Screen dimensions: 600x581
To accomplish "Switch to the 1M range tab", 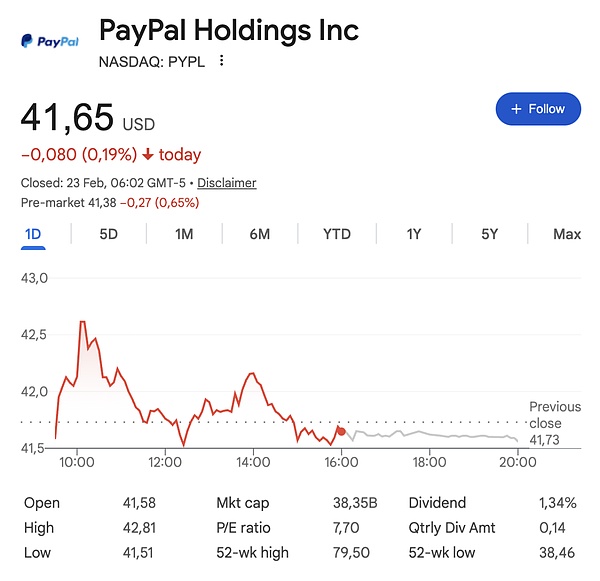I will point(184,234).
